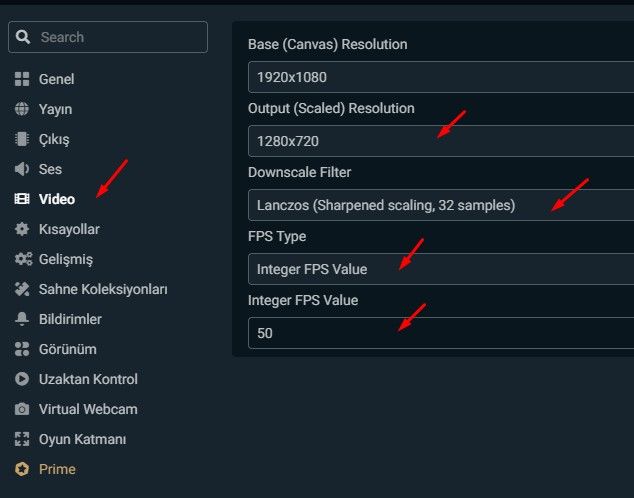
Task: Click the Virtual Webcam camera icon
Action: coord(22,409)
